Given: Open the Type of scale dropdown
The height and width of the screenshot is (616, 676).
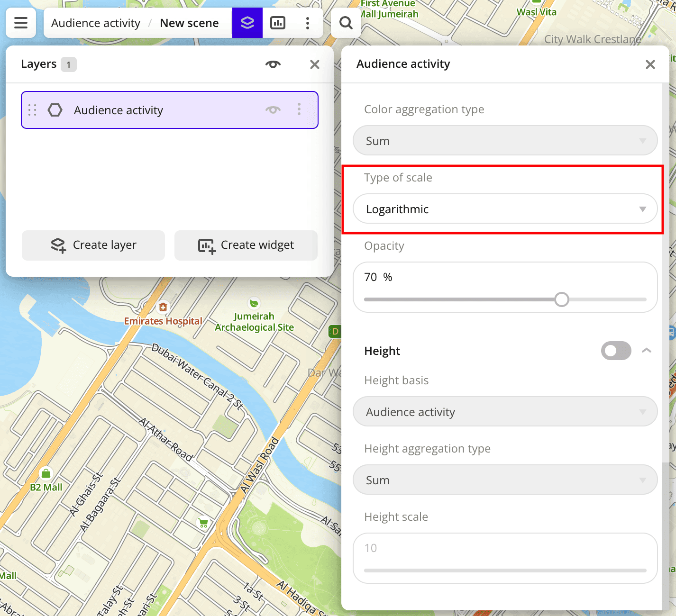Looking at the screenshot, I should (x=505, y=209).
